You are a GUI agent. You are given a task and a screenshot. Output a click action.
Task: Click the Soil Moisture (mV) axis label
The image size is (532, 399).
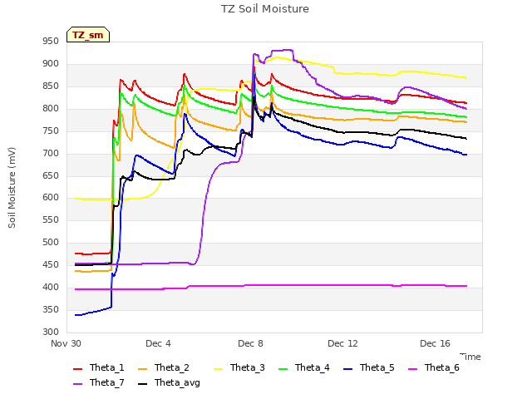(x=12, y=188)
